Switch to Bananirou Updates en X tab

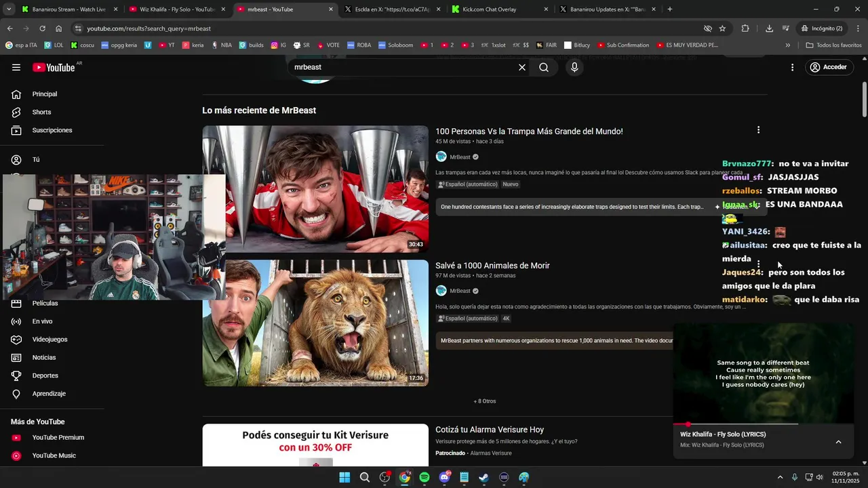coord(607,9)
